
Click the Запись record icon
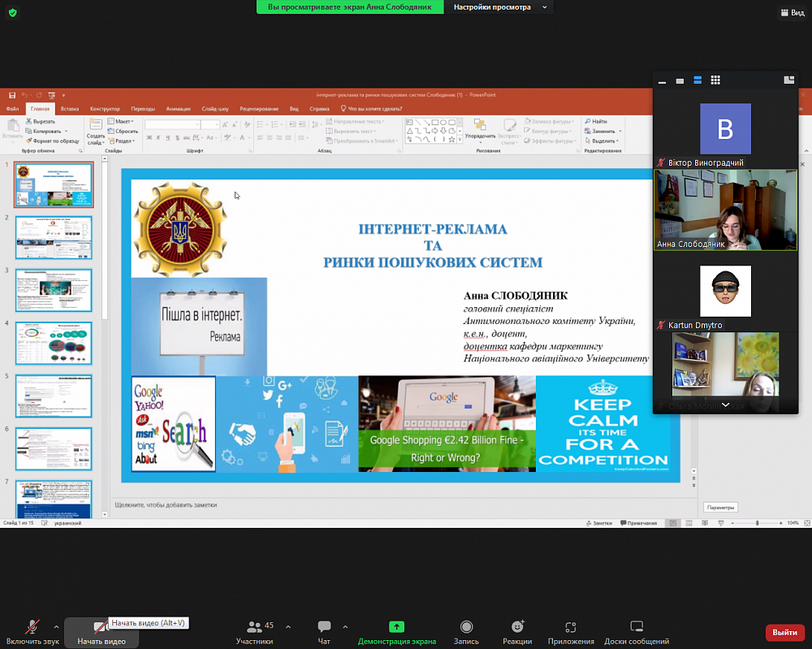coord(466,627)
